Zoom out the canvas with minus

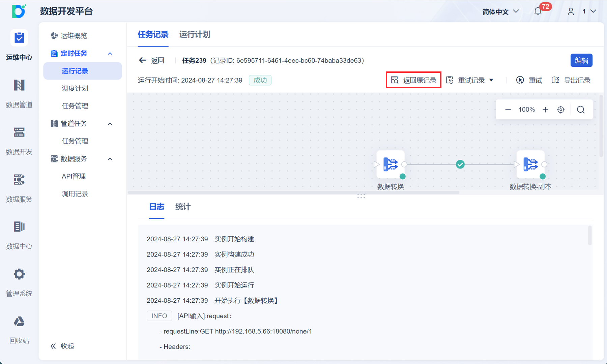(x=508, y=110)
